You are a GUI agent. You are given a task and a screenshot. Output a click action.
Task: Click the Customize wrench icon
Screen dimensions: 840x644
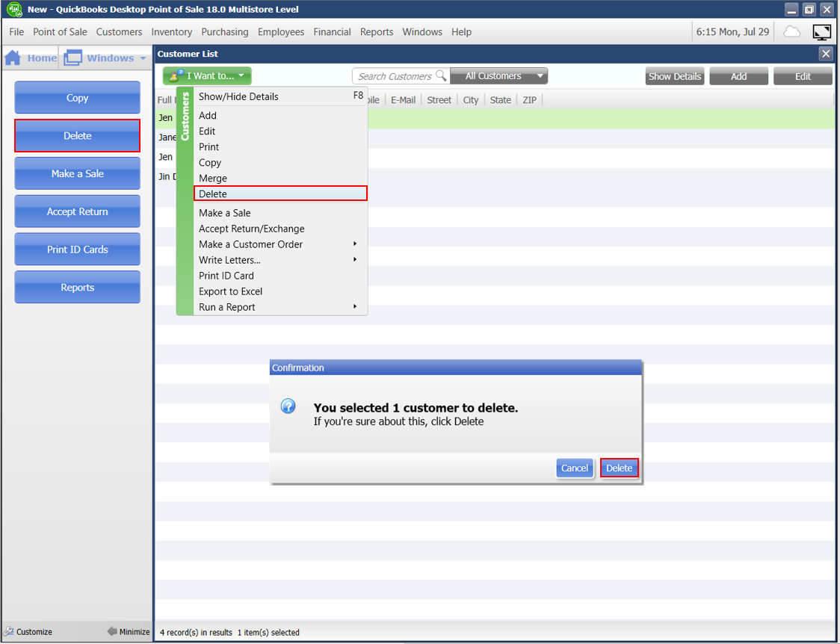[x=8, y=632]
